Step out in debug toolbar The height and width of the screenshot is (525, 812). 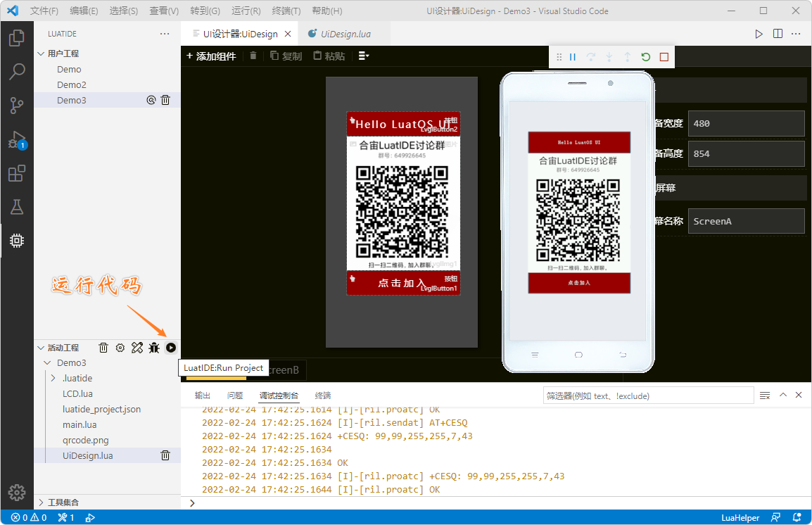pyautogui.click(x=627, y=57)
